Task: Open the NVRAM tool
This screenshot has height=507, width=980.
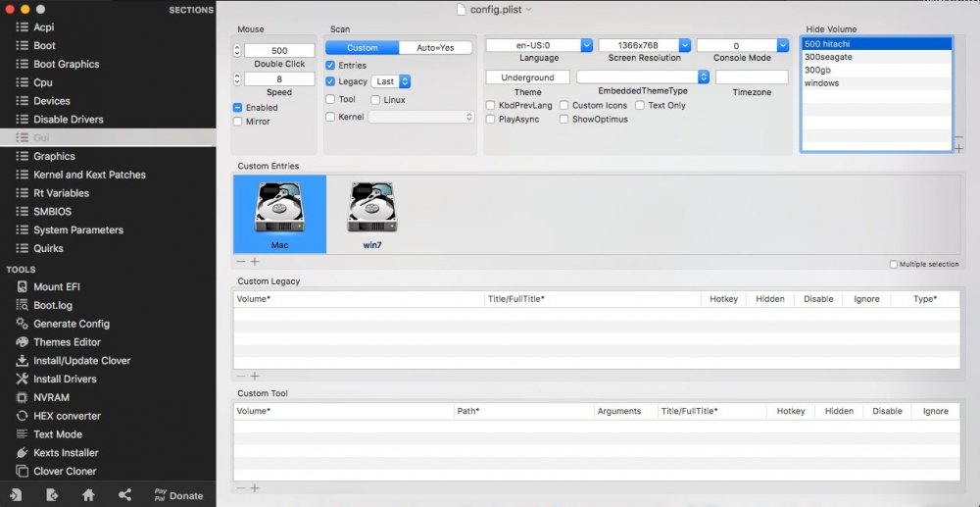Action: pos(51,397)
